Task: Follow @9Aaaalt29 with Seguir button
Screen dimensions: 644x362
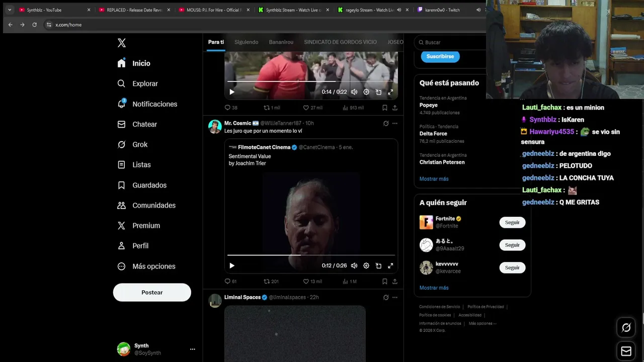Action: coord(512,245)
